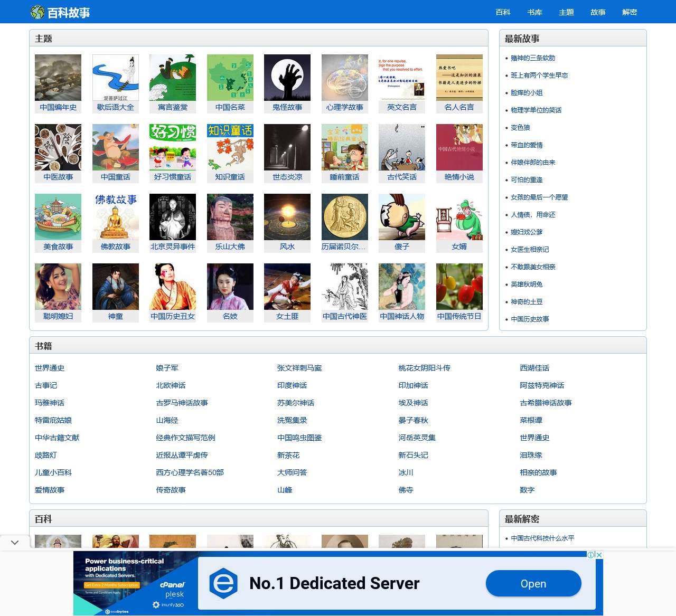This screenshot has height=616, width=676.
Task: Collapse the bottom ad with the chevron
Action: (15, 542)
